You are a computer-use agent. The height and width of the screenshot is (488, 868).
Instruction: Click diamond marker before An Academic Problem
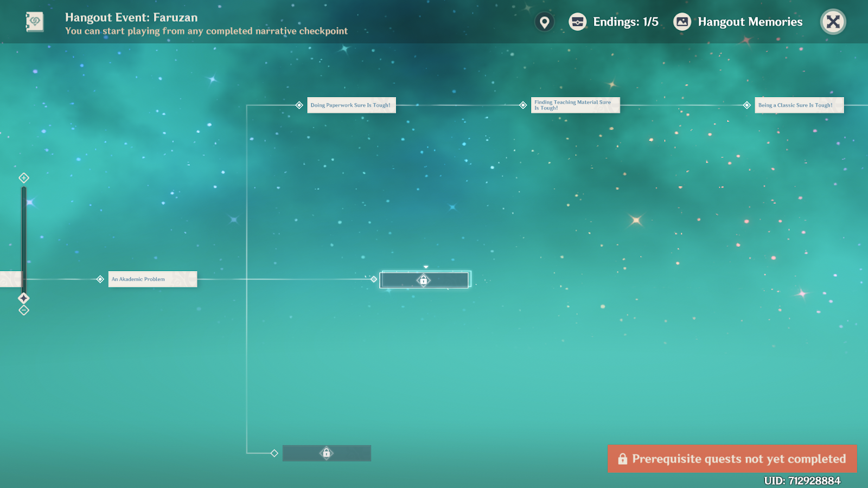tap(100, 279)
